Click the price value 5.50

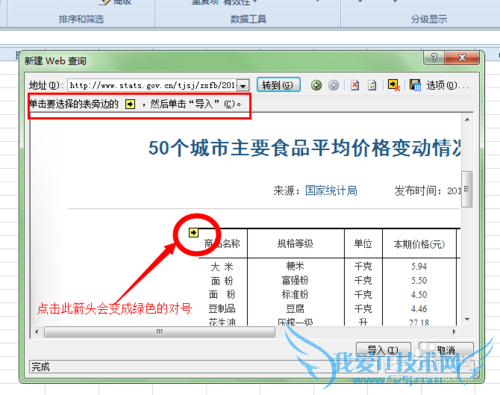click(x=419, y=280)
